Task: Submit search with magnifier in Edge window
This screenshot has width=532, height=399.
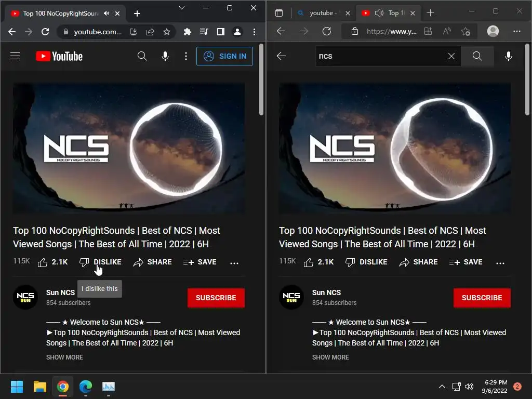Action: [x=477, y=56]
